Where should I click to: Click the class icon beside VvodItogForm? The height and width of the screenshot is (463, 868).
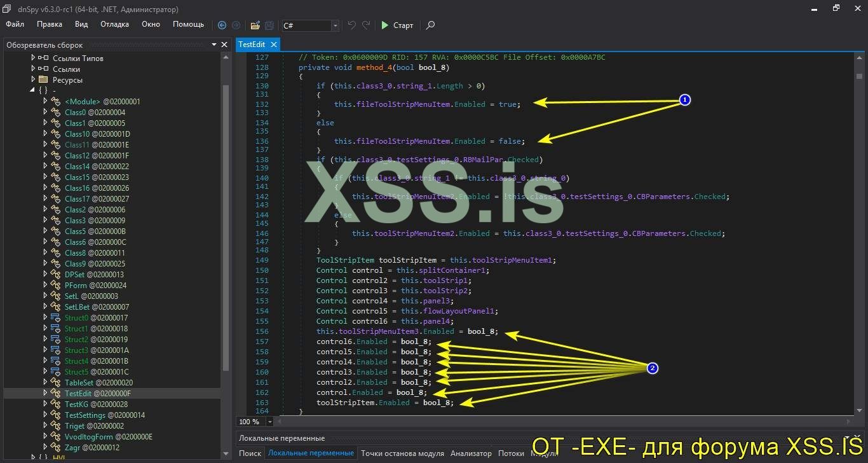(x=55, y=437)
